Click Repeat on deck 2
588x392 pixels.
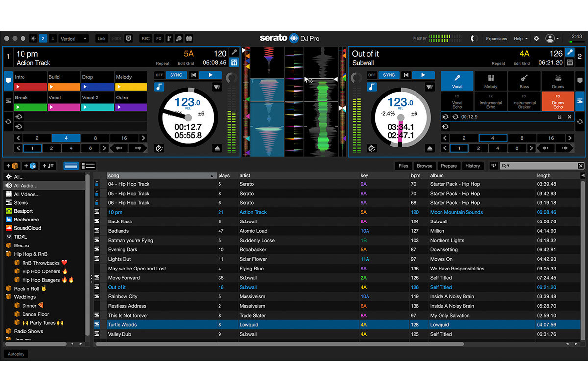click(498, 64)
